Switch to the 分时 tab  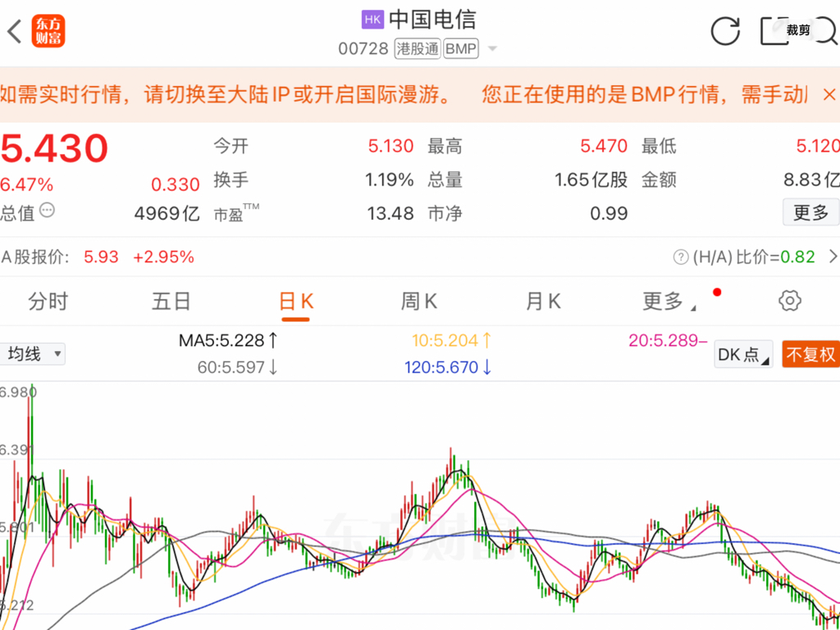coord(48,302)
